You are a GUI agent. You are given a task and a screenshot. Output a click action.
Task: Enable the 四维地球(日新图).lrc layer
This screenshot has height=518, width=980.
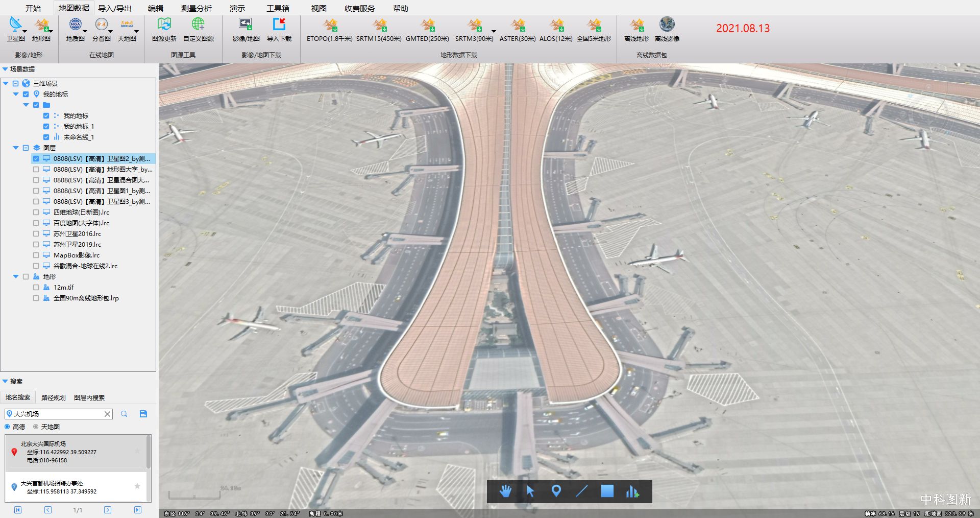(36, 212)
